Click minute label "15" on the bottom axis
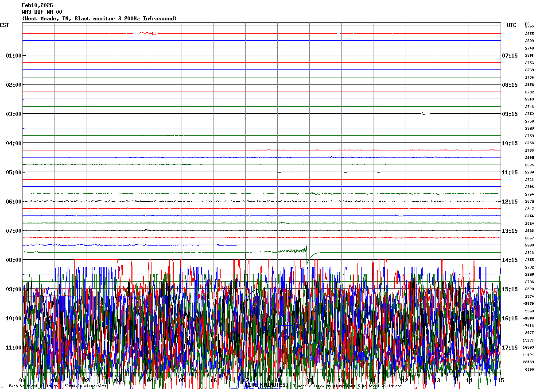The width and height of the screenshot is (536, 392). [x=501, y=380]
